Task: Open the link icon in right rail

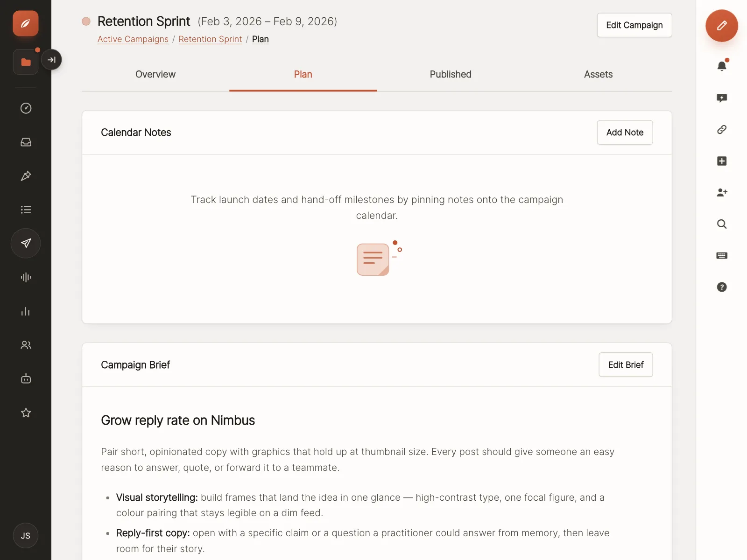Action: click(x=722, y=129)
